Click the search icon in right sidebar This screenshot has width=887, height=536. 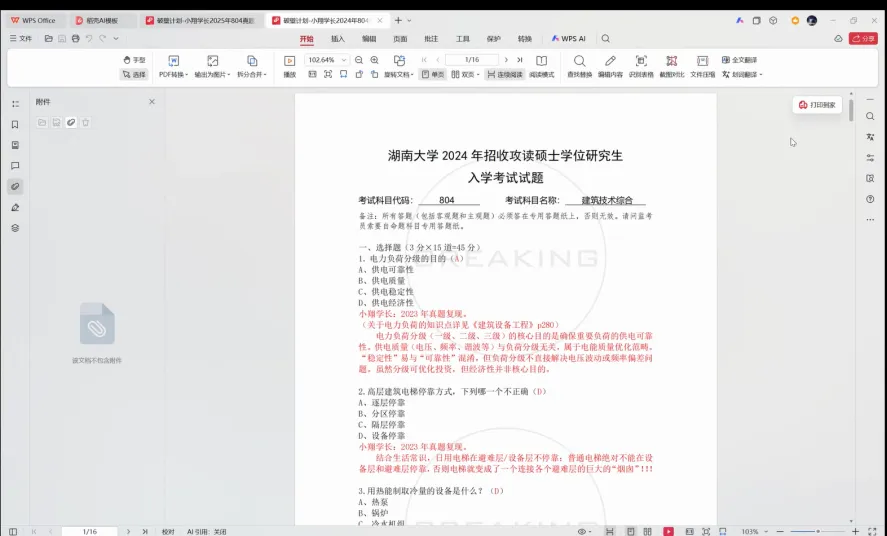870,116
